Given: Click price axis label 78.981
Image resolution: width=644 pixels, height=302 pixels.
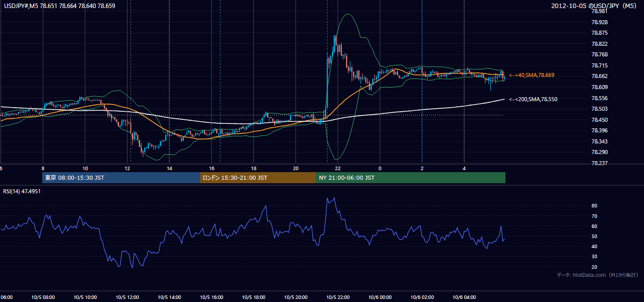Looking at the screenshot, I should pyautogui.click(x=600, y=11).
